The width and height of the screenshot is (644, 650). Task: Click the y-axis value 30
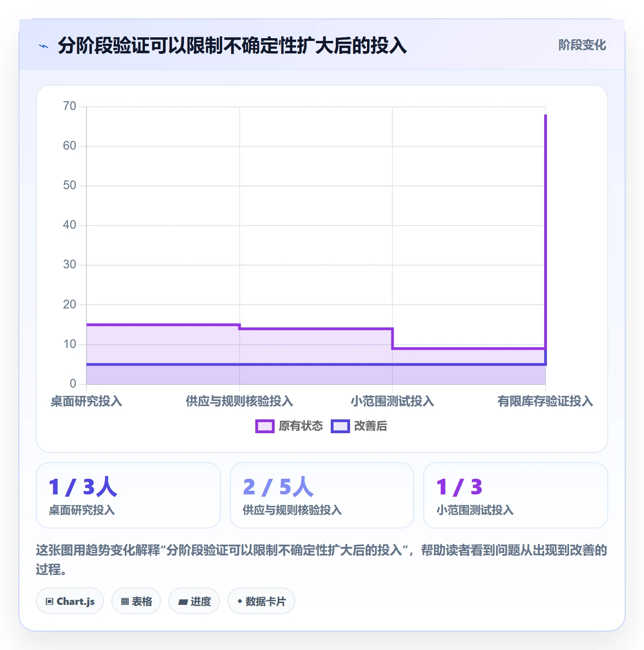pos(69,265)
